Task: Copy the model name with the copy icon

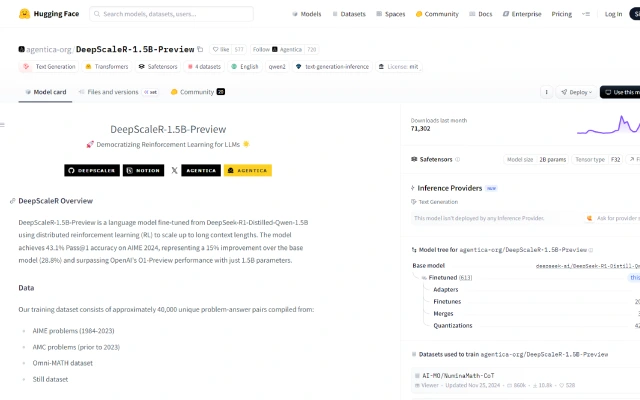Action: click(200, 49)
